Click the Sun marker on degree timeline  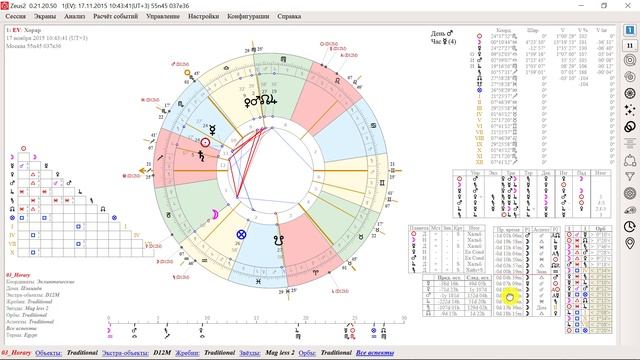(353, 330)
